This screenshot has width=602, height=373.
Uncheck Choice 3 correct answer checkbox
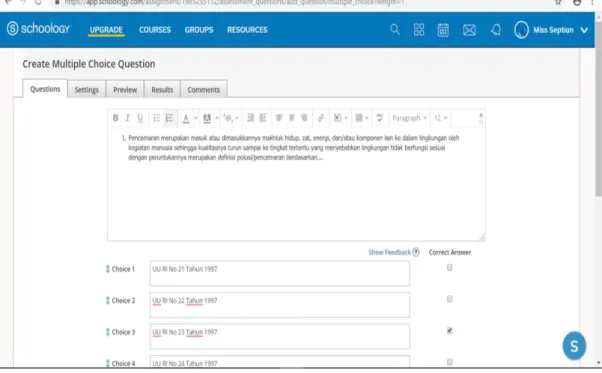[x=450, y=330]
